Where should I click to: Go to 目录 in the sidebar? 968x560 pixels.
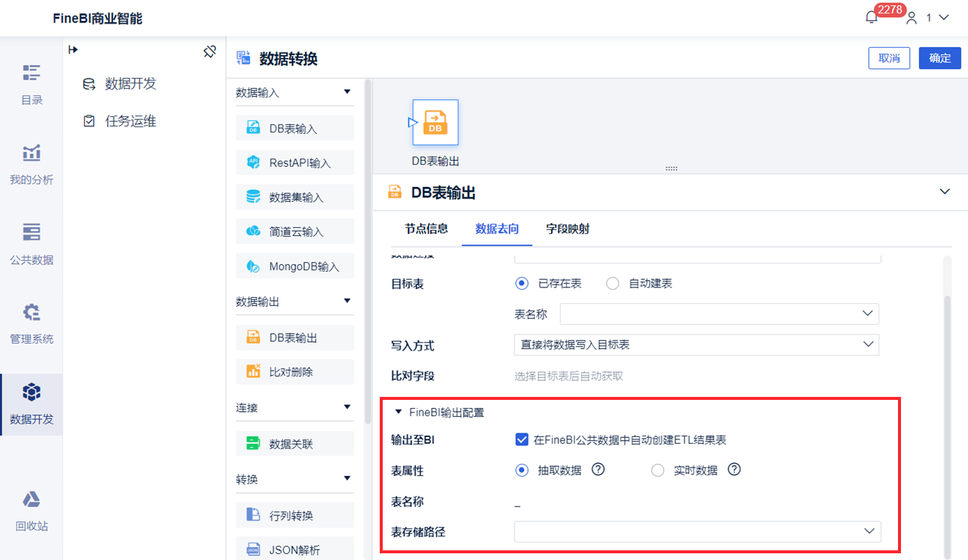coord(31,85)
